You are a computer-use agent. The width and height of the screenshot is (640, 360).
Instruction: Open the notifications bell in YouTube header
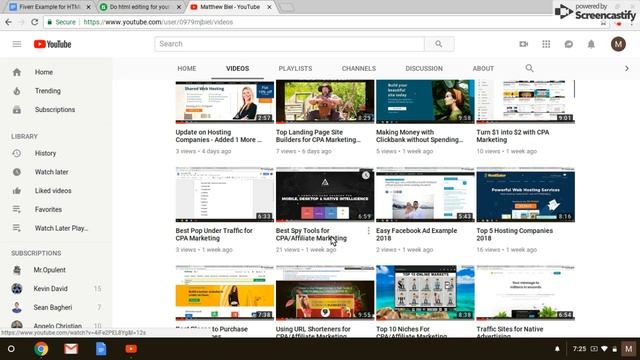[x=591, y=44]
